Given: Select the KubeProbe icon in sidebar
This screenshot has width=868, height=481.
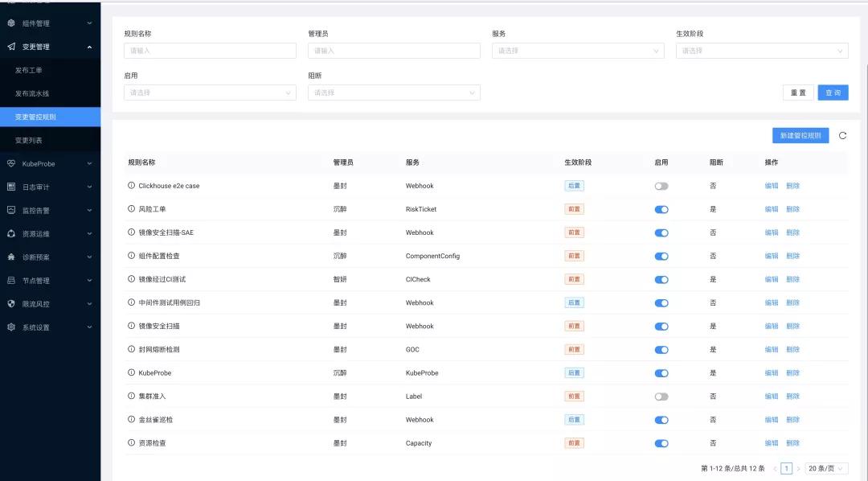Looking at the screenshot, I should [10, 162].
